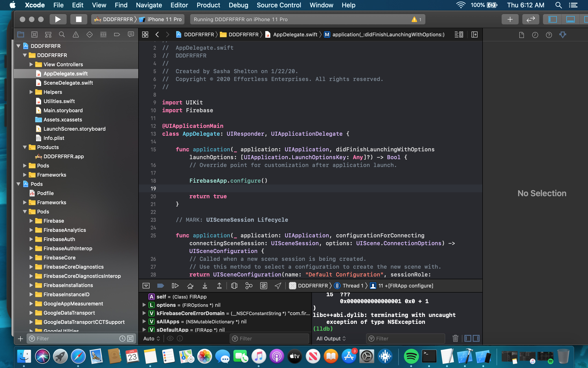The height and width of the screenshot is (368, 588).
Task: Expand the options variable
Action: [144, 305]
